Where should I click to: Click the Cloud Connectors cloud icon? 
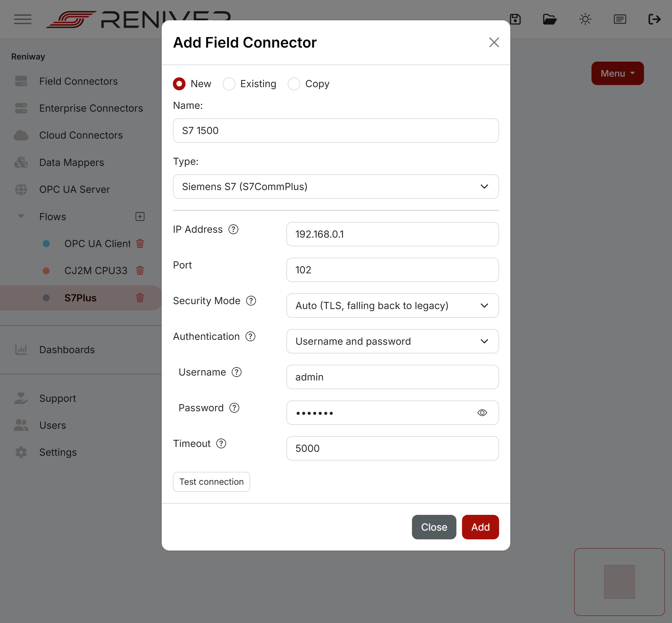21,135
